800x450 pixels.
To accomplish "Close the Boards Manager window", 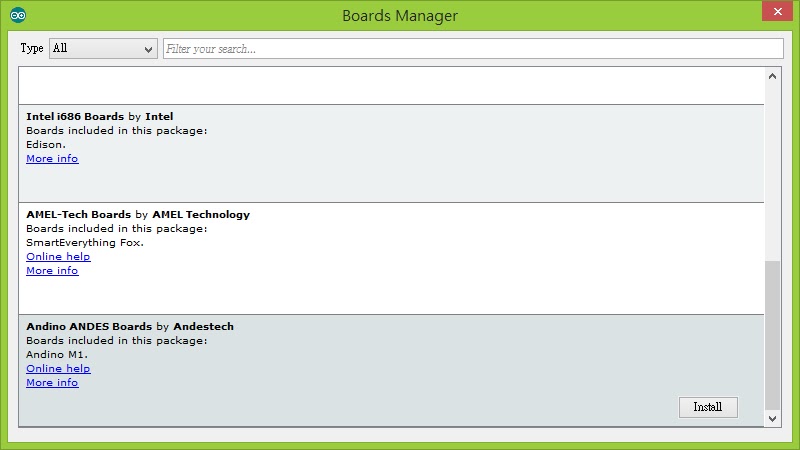I will click(x=777, y=11).
